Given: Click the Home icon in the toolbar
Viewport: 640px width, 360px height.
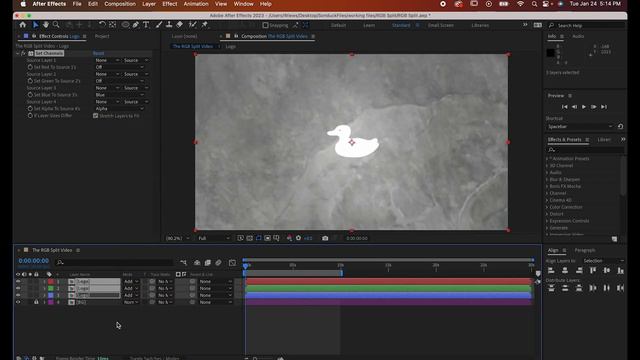Looking at the screenshot, I should [x=23, y=25].
